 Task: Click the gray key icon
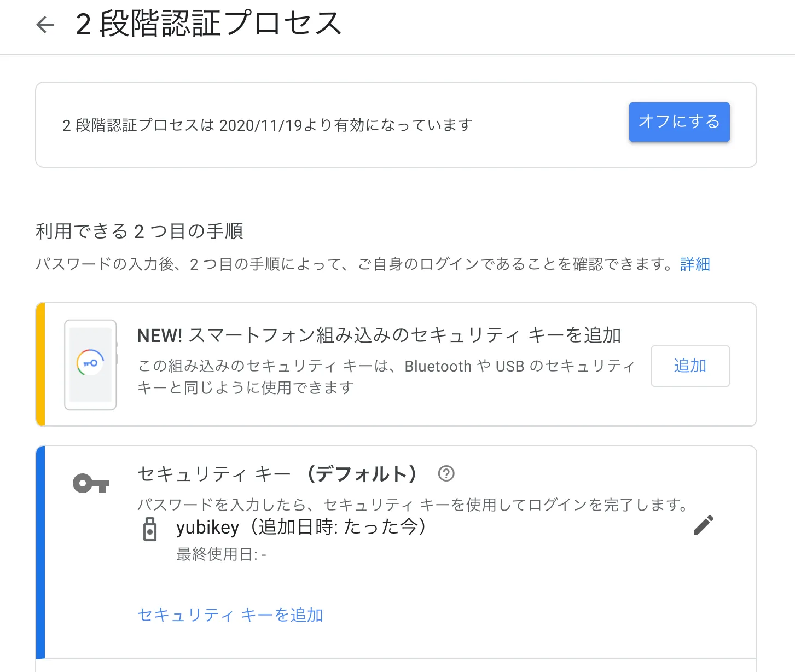91,484
